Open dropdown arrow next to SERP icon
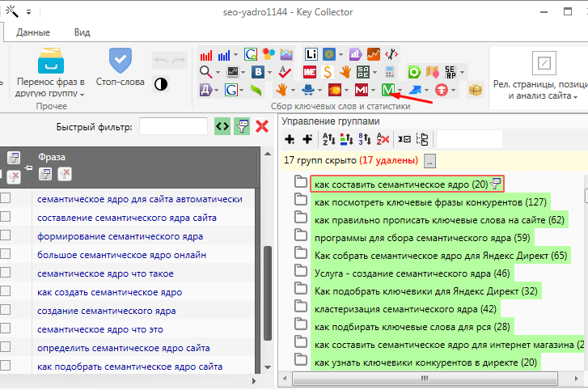 pyautogui.click(x=463, y=72)
